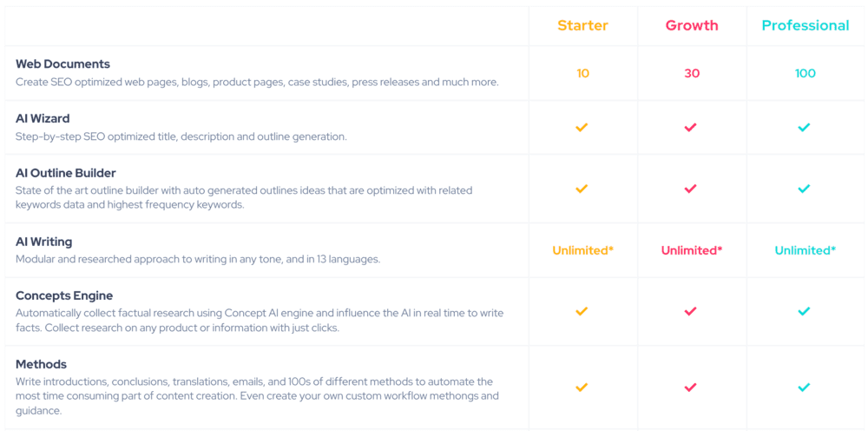Click the Starter checkmark for AI Wizard
868x431 pixels.
click(582, 128)
